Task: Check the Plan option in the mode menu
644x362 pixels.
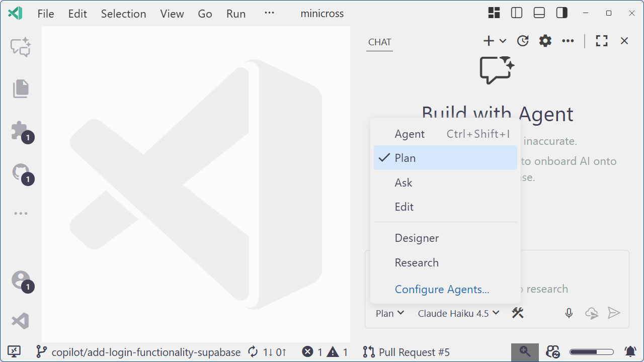Action: [405, 157]
